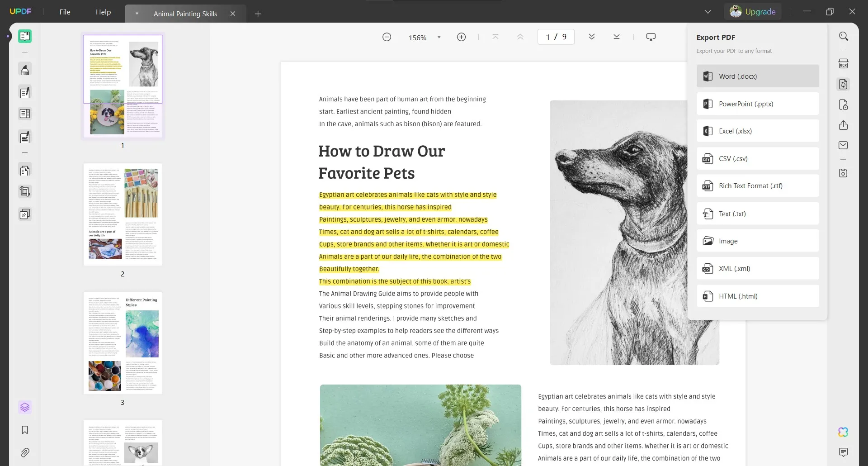868x466 pixels.
Task: Launch the UPDF AI assistant
Action: point(843,432)
